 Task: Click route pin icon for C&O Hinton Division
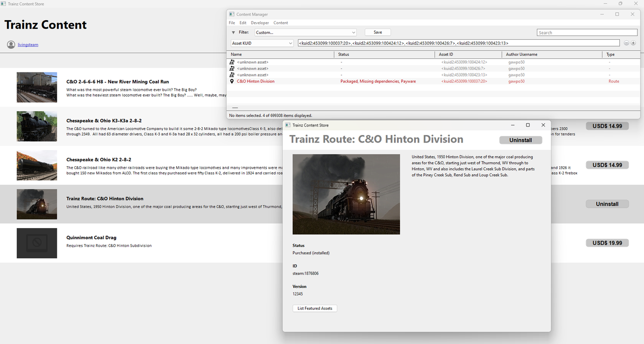(x=232, y=81)
